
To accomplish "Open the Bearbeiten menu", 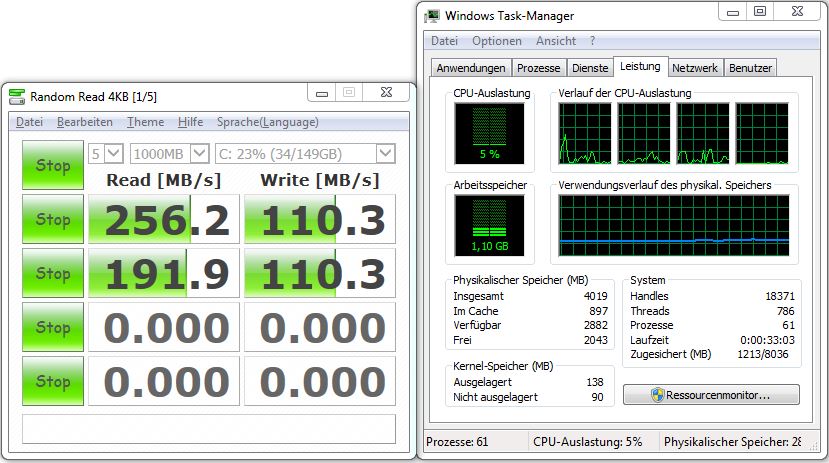I will (x=85, y=122).
